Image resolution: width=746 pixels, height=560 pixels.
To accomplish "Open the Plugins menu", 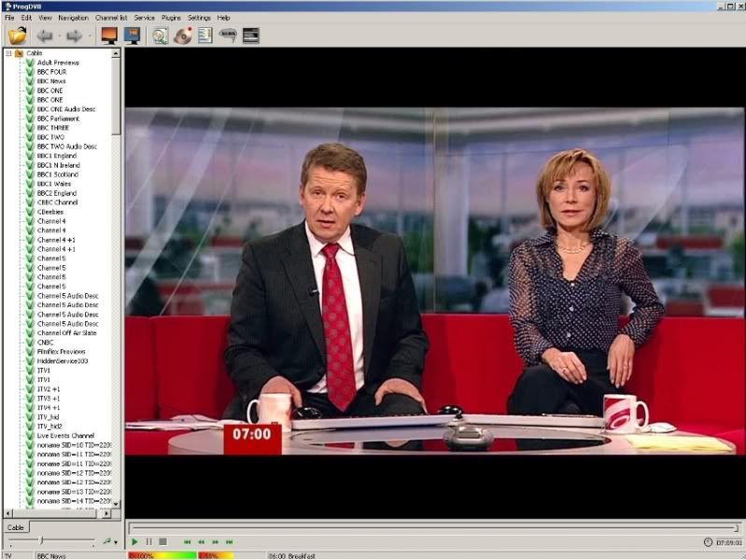I will click(x=171, y=18).
